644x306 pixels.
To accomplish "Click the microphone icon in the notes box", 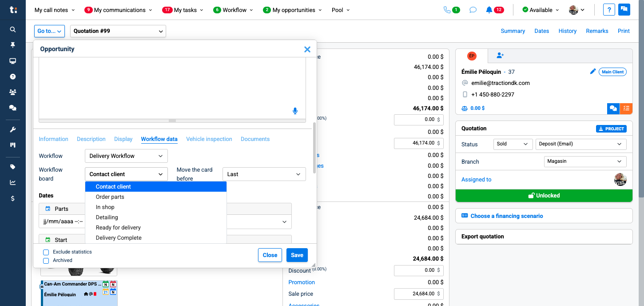I will click(295, 111).
